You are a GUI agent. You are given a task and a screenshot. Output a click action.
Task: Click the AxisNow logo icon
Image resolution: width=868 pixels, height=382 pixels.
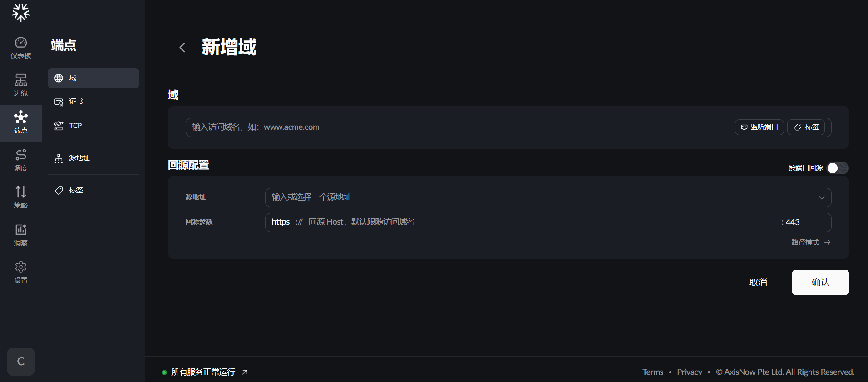click(21, 12)
